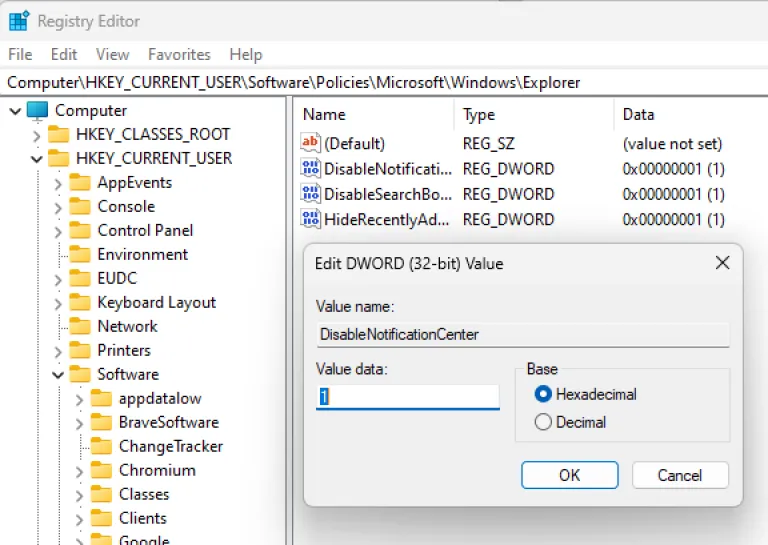The height and width of the screenshot is (545, 768).
Task: Expand the Keyboard Layout key
Action: (59, 302)
